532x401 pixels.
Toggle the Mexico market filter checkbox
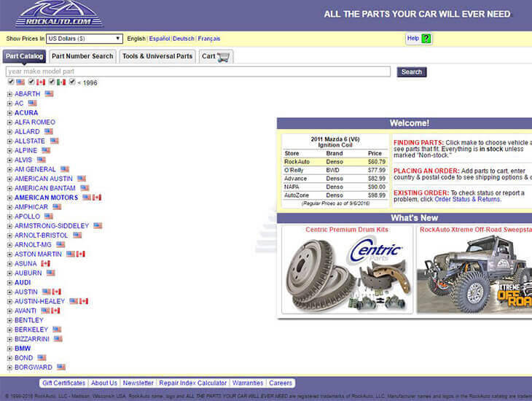(52, 82)
